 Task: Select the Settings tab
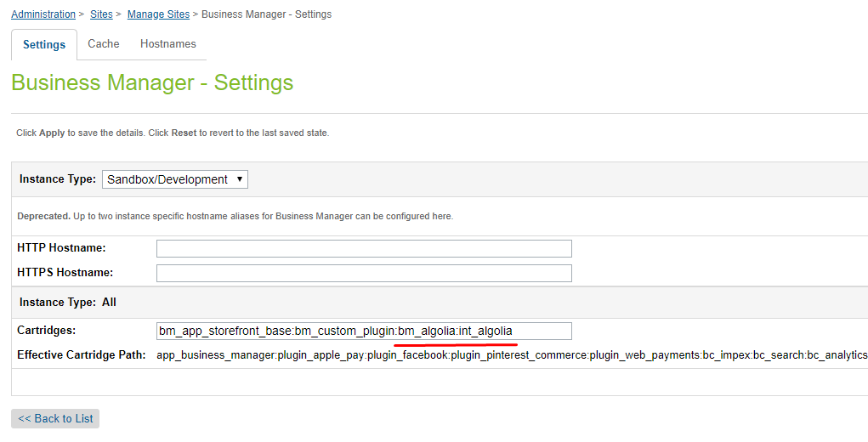[x=44, y=45]
